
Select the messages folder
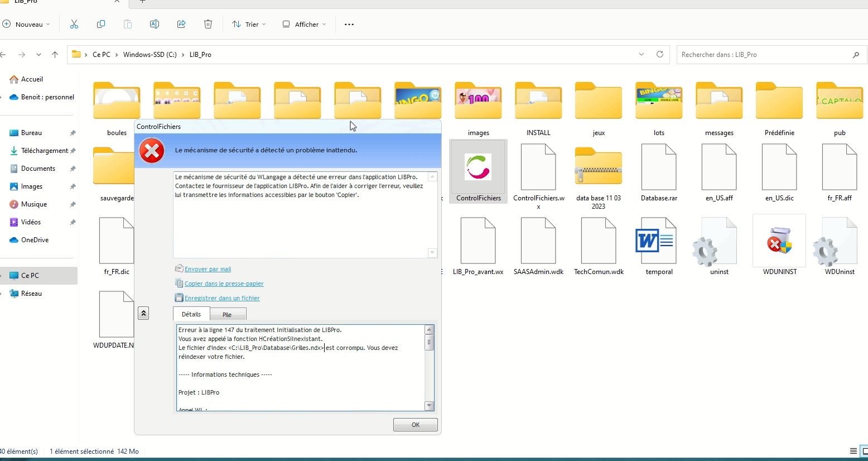[x=719, y=108]
